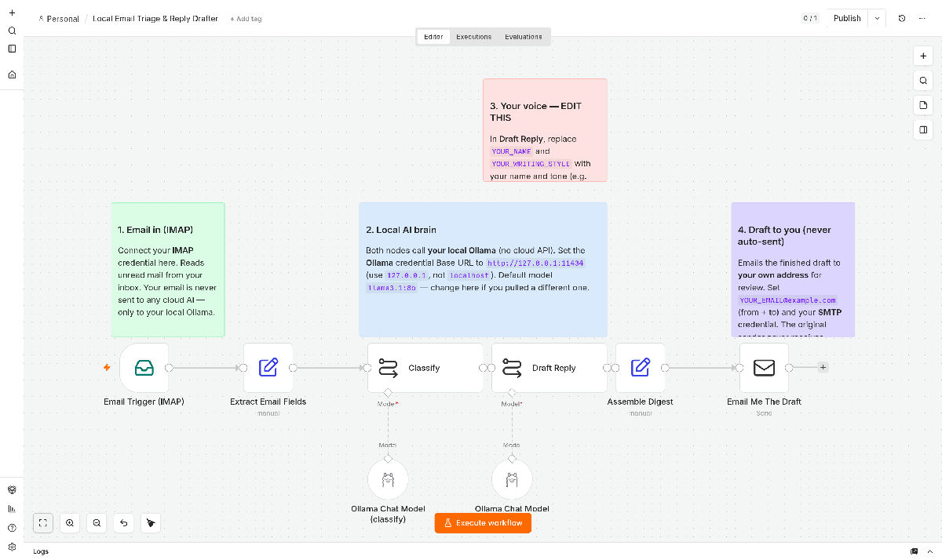This screenshot has width=942, height=560.
Task: Open the help question-mark icon
Action: click(12, 528)
